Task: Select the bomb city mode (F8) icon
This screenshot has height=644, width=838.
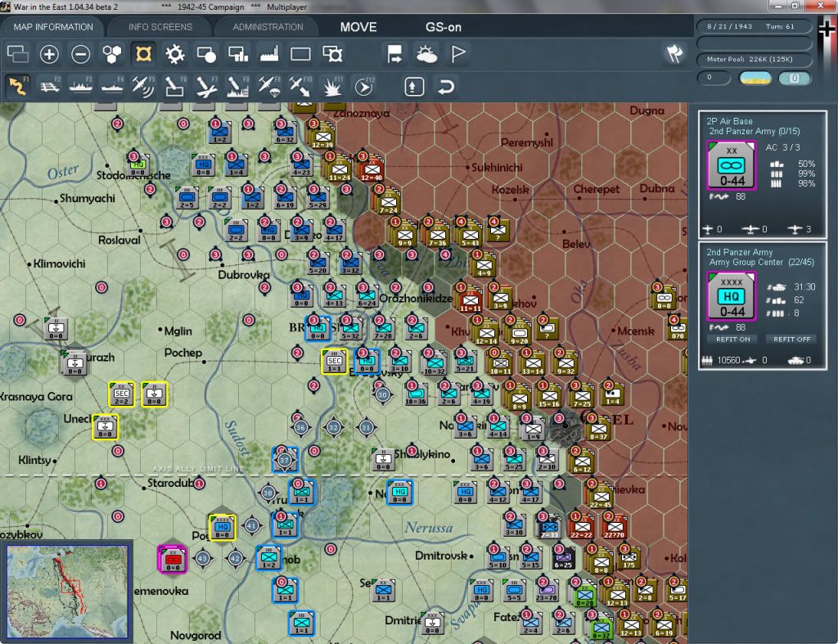Action: (238, 87)
